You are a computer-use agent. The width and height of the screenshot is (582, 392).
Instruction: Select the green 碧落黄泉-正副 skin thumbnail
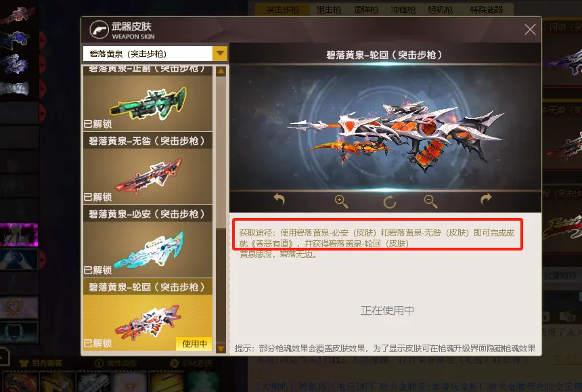pos(148,103)
